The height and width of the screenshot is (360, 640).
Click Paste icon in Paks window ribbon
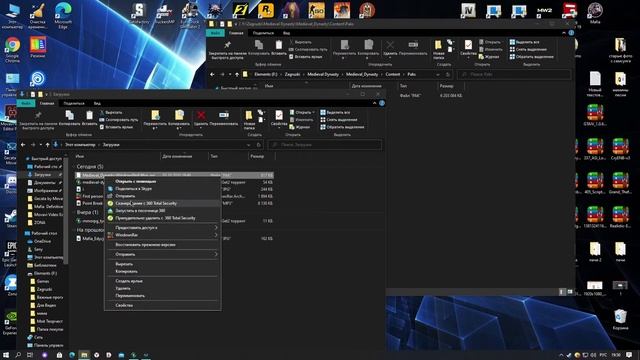coord(279,46)
